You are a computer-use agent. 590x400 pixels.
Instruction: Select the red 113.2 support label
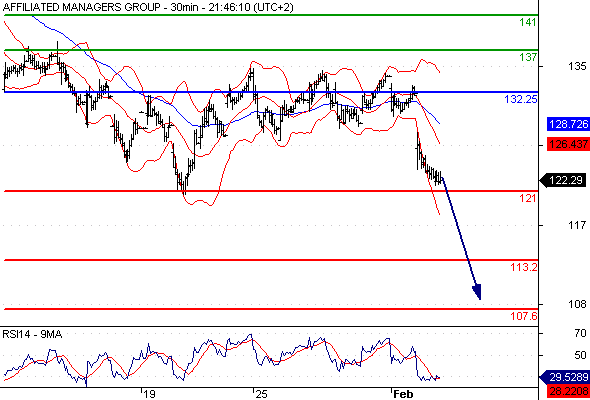[x=524, y=267]
